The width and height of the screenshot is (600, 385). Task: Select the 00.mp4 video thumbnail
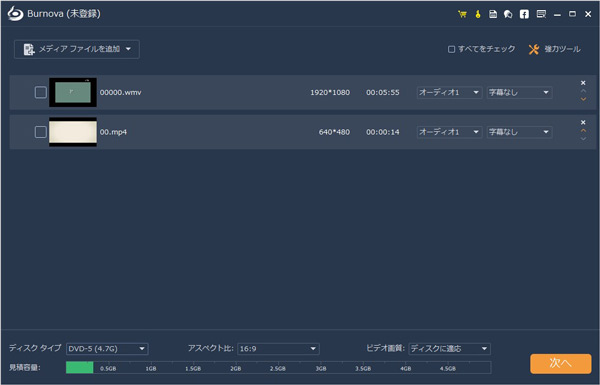73,132
